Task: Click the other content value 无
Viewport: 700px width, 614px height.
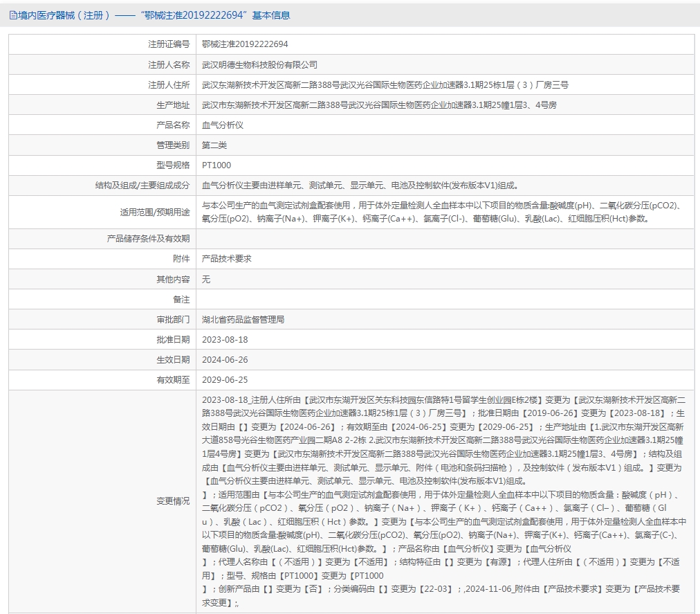Action: pyautogui.click(x=206, y=279)
